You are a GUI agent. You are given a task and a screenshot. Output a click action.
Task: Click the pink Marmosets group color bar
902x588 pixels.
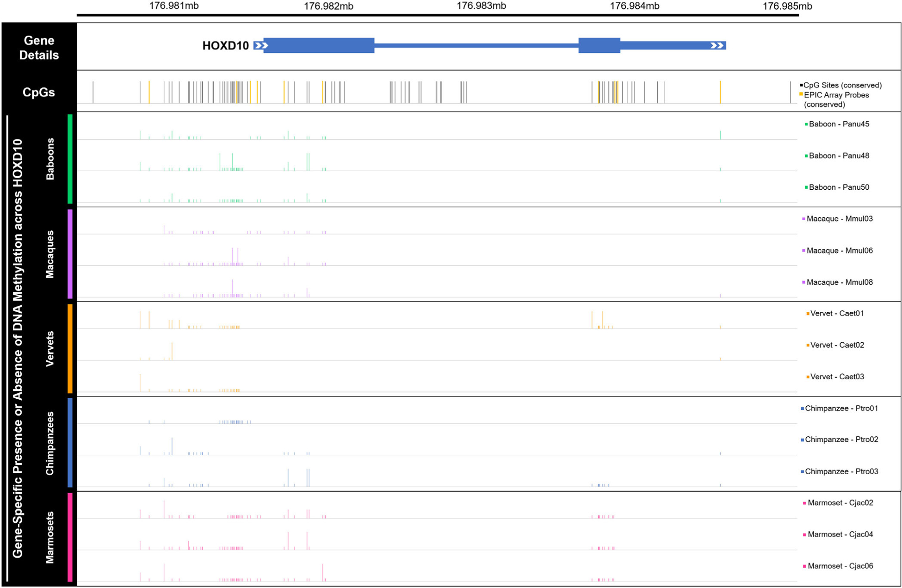pyautogui.click(x=70, y=537)
